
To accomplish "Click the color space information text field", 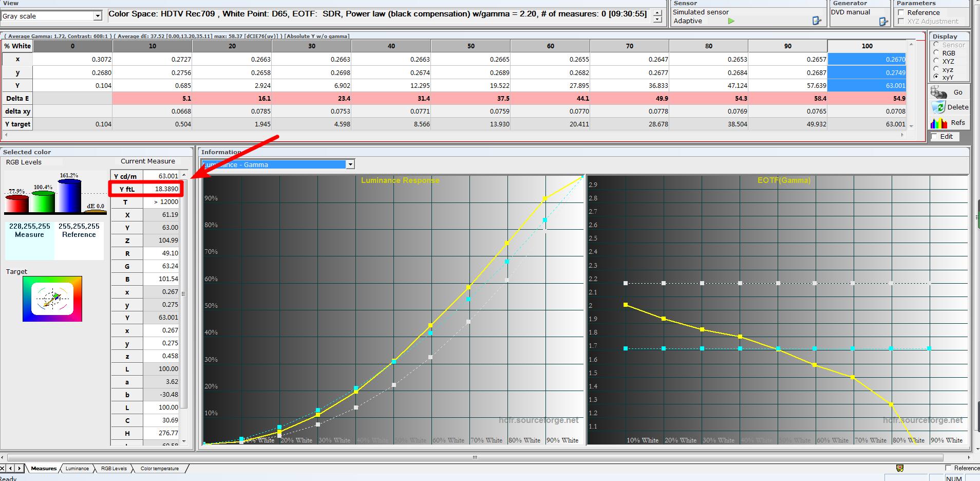I will 378,14.
